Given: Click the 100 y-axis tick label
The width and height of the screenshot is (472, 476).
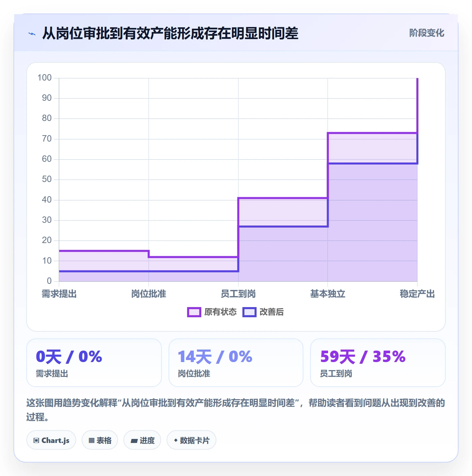Looking at the screenshot, I should (45, 78).
